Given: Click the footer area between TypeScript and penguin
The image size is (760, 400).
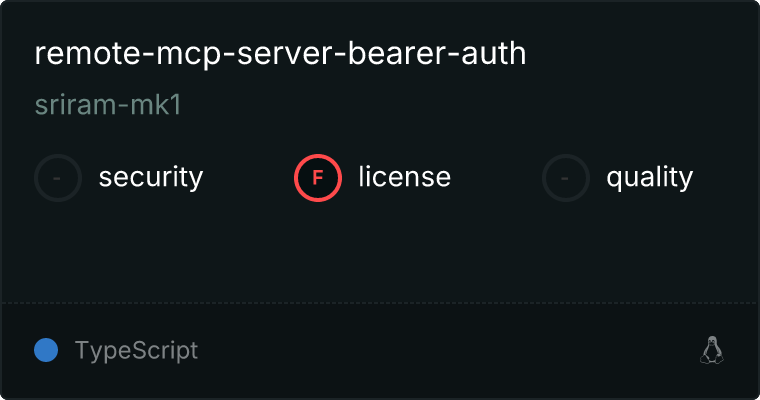Looking at the screenshot, I should pyautogui.click(x=448, y=351).
